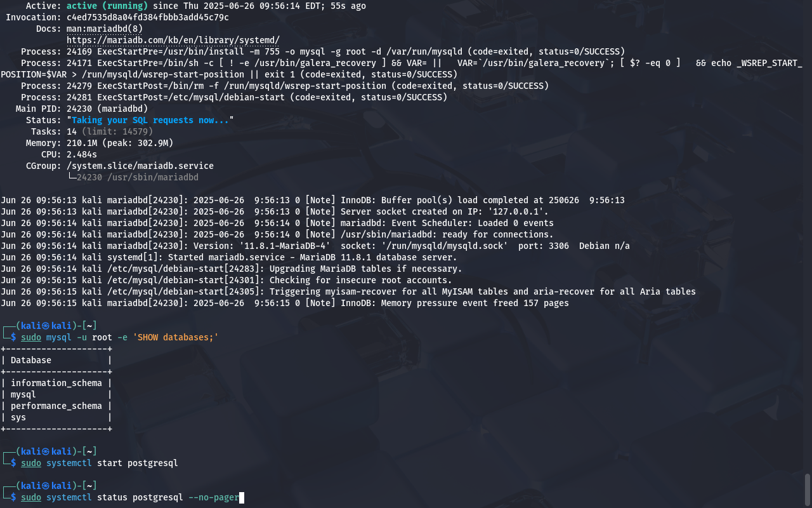The image size is (812, 508).
Task: Click the Main PID '24230 (mariadbd)' text
Action: [x=107, y=109]
